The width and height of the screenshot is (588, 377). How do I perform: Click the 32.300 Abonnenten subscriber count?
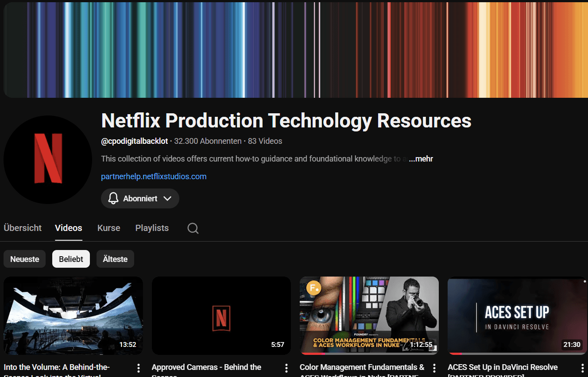[208, 141]
